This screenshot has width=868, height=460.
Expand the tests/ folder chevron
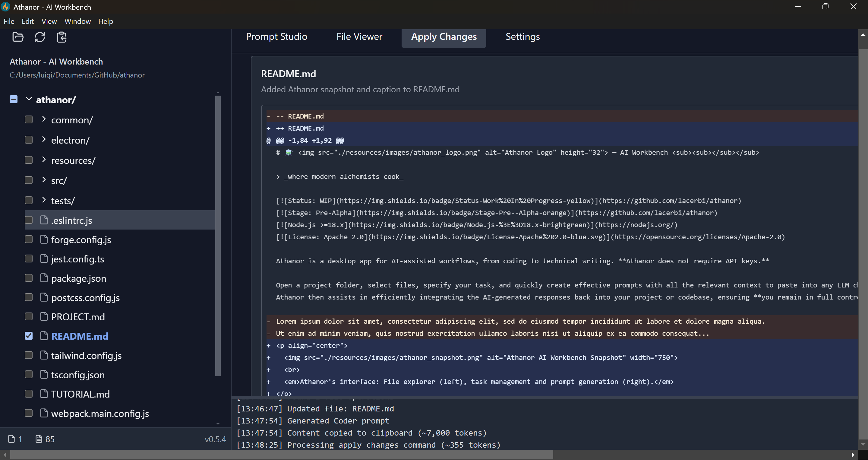tap(44, 200)
